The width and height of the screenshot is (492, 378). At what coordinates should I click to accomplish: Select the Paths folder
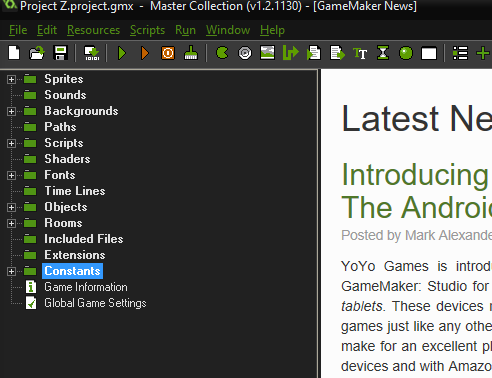[x=60, y=127]
